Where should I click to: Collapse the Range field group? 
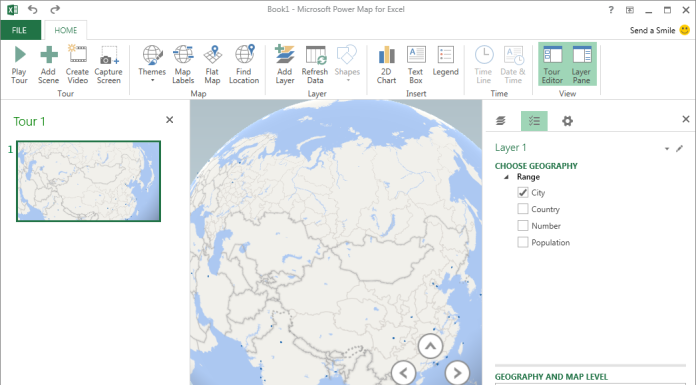(506, 177)
